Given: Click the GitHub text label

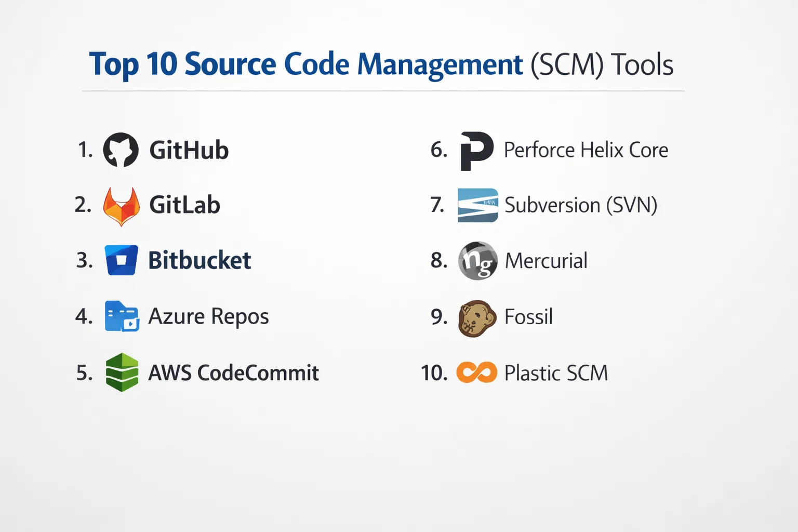Looking at the screenshot, I should pos(189,151).
